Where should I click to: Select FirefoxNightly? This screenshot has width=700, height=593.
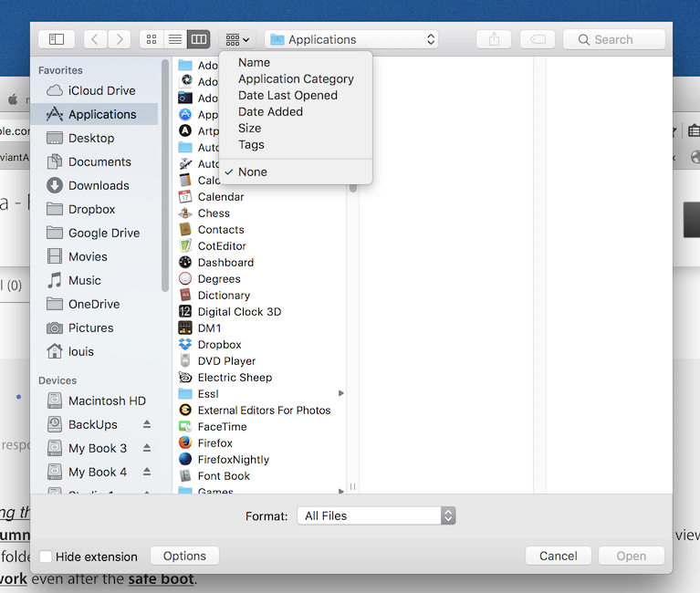click(261, 460)
